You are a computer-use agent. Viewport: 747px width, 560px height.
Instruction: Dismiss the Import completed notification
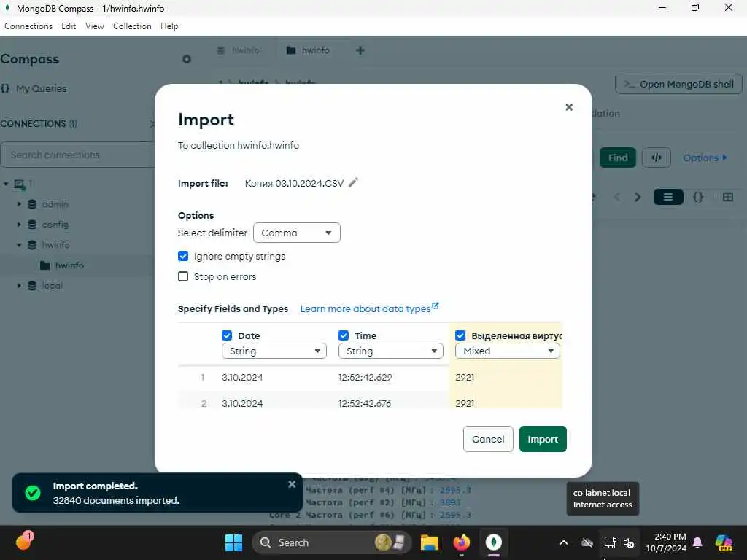coord(292,484)
